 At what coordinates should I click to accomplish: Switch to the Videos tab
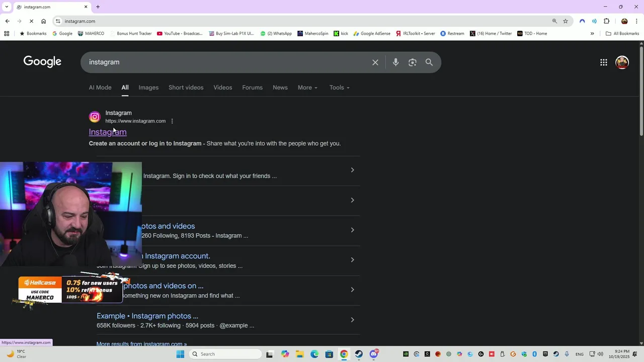223,87
